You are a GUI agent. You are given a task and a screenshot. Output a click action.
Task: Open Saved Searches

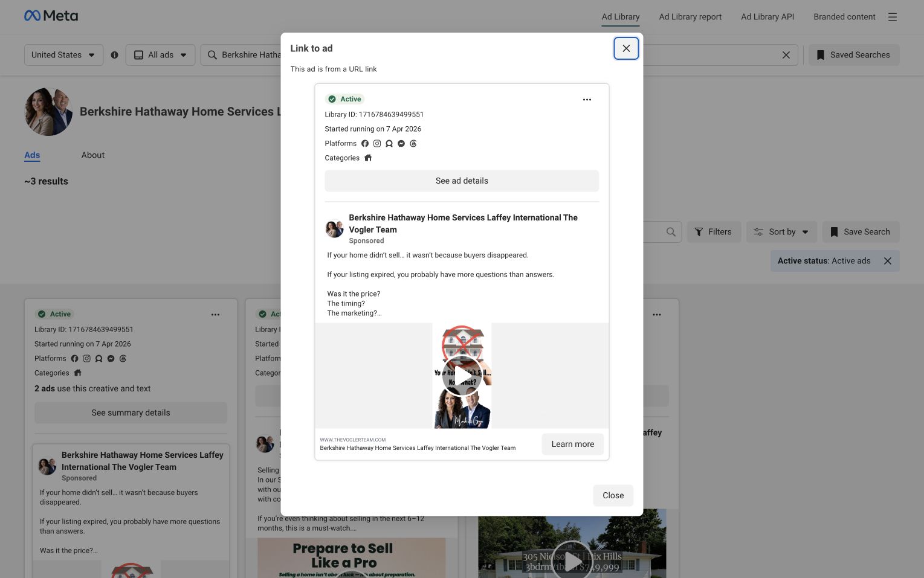(x=854, y=55)
